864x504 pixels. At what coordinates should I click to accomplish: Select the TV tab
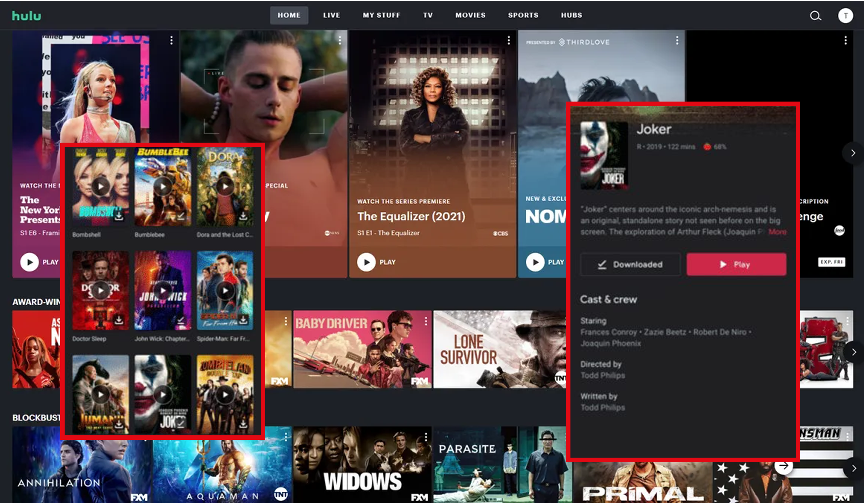point(427,15)
